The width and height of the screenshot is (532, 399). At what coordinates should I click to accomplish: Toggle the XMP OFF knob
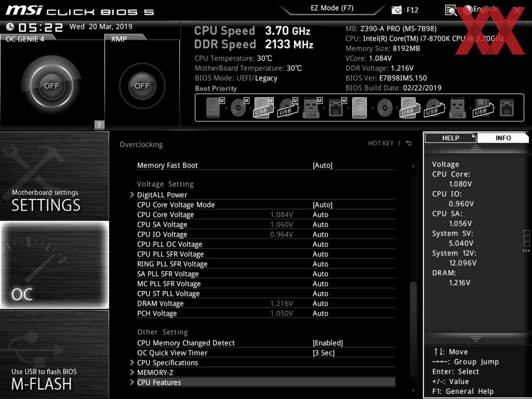tap(142, 86)
